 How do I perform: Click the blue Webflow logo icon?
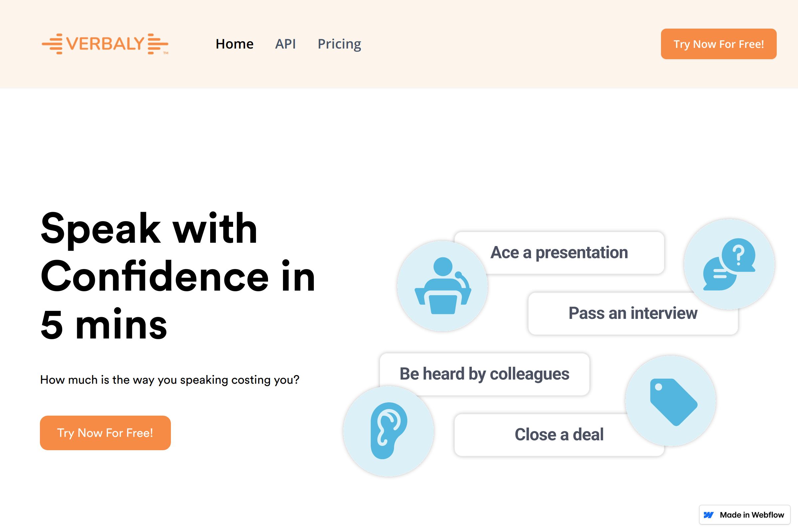click(709, 515)
